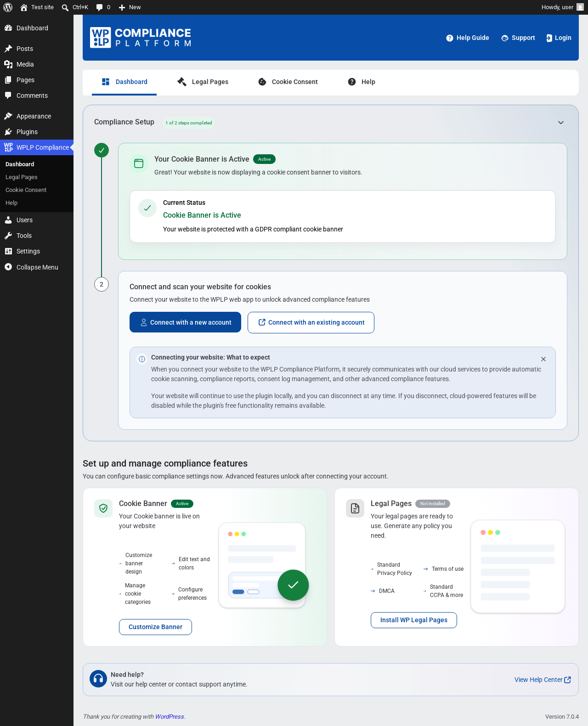Screen dimensions: 588x726
Task: Click the Need help headphones icon
Action: pyautogui.click(x=98, y=679)
